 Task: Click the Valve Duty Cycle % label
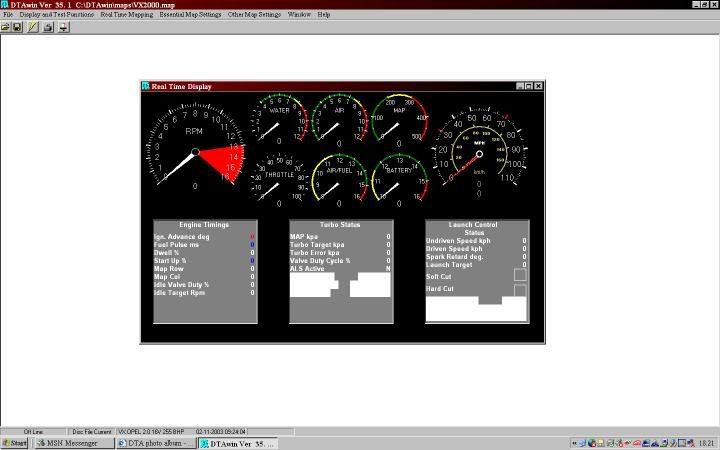tap(320, 261)
